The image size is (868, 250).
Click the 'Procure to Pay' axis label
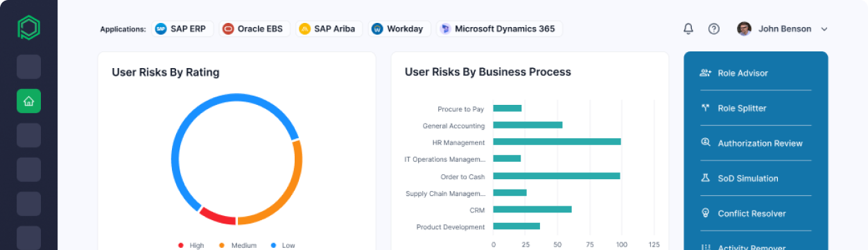(x=460, y=109)
